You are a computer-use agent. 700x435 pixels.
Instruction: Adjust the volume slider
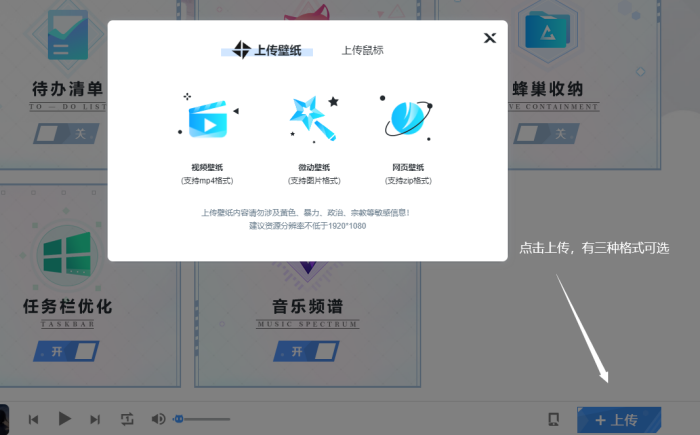[x=203, y=419]
